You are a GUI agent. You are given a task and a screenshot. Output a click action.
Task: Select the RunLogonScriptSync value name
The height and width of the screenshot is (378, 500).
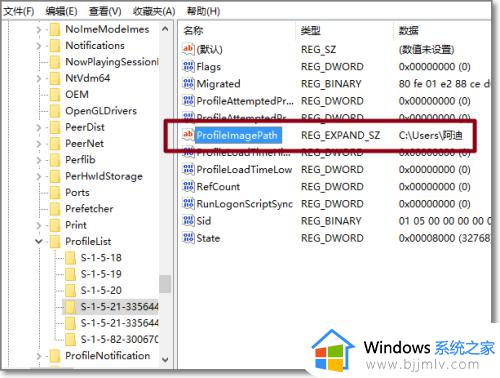pyautogui.click(x=244, y=204)
